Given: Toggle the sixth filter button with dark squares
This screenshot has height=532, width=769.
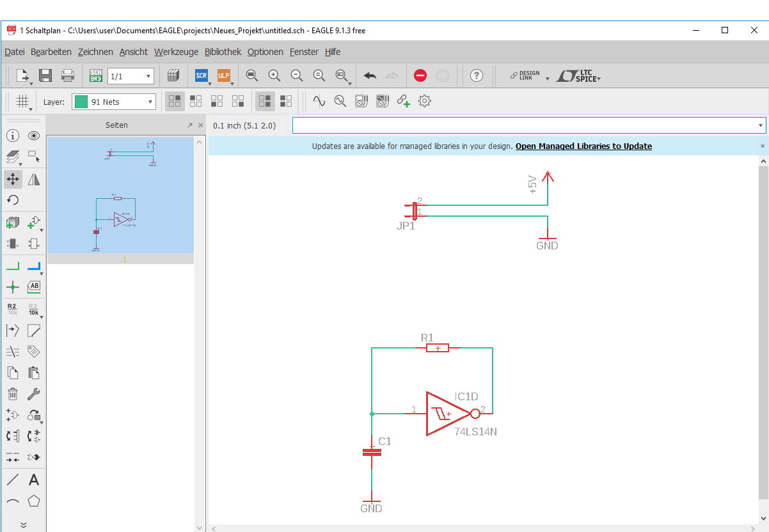Looking at the screenshot, I should pyautogui.click(x=286, y=100).
